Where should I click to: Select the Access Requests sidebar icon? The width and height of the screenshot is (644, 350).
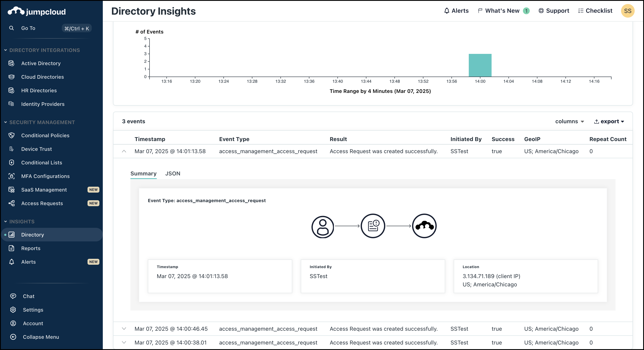tap(11, 203)
